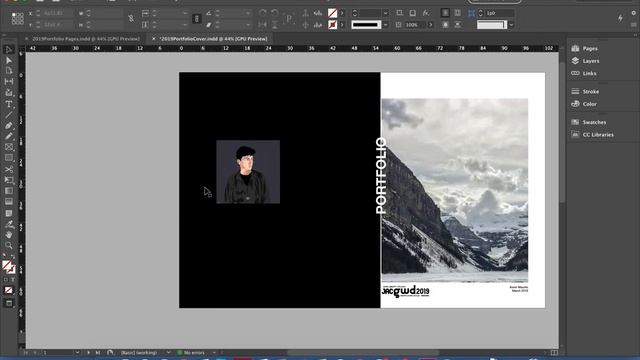Open the corner shape dropdown
This screenshot has width=640, height=360.
pyautogui.click(x=511, y=25)
